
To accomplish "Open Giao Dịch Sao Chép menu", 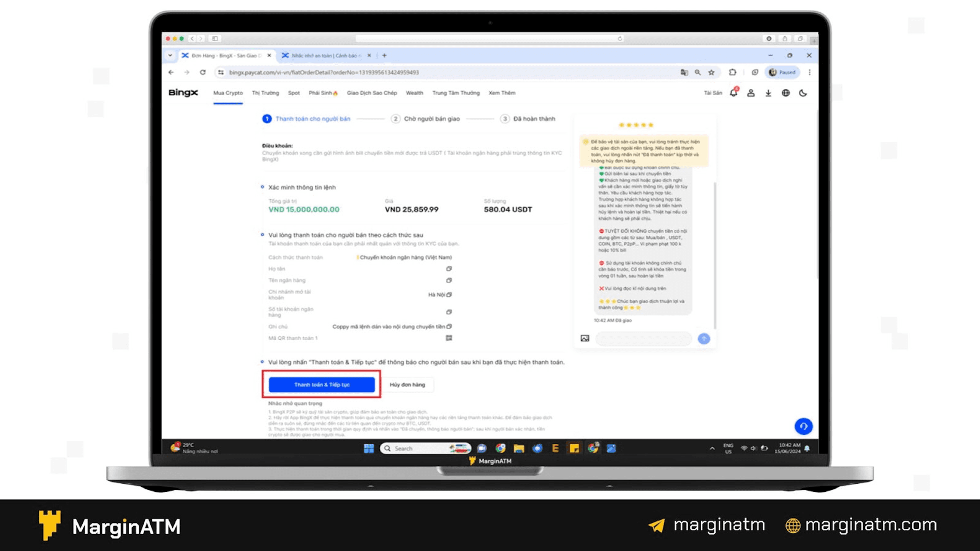I will (372, 93).
